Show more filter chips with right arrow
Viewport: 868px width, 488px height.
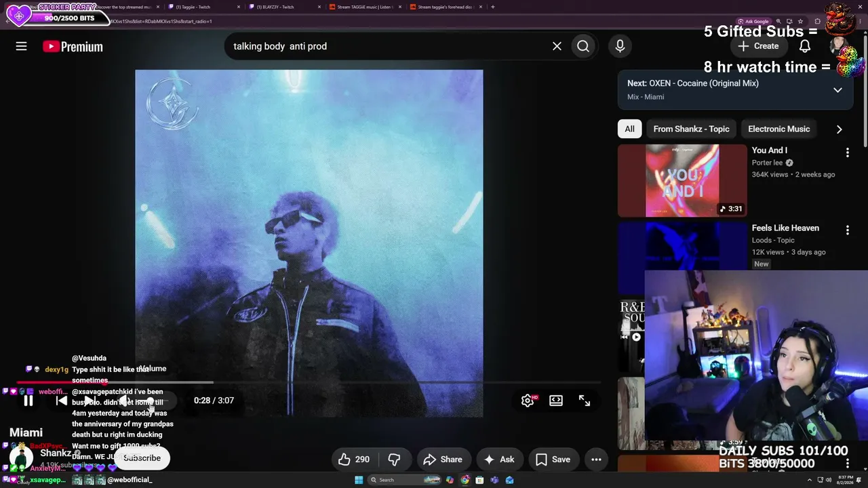pyautogui.click(x=839, y=129)
